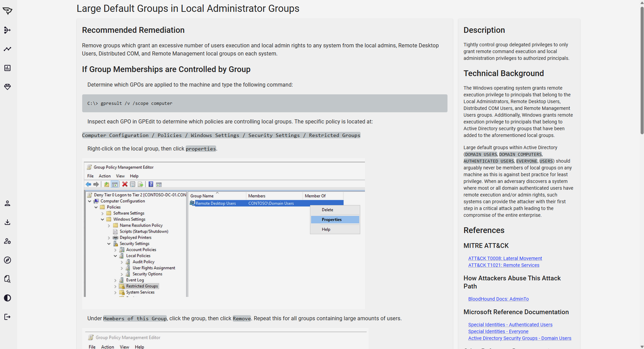Viewport: 644px width, 349px height.
Task: Click the Members of this Group code text
Action: 135,319
